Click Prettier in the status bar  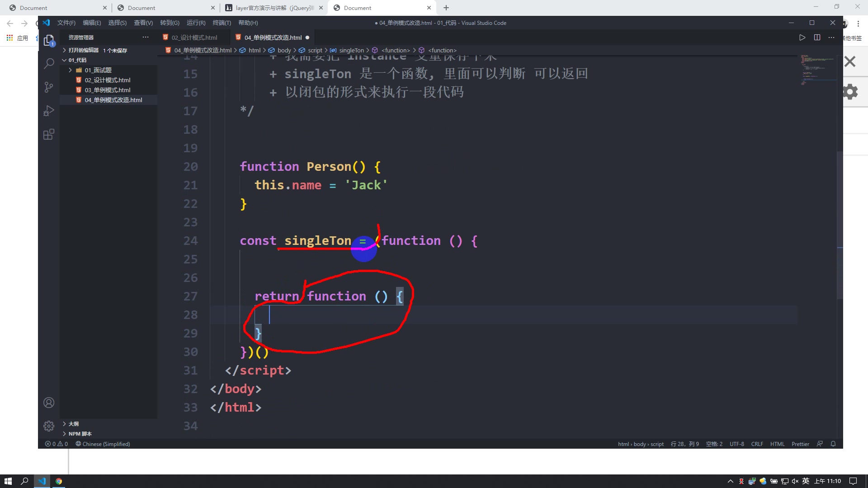click(x=800, y=444)
